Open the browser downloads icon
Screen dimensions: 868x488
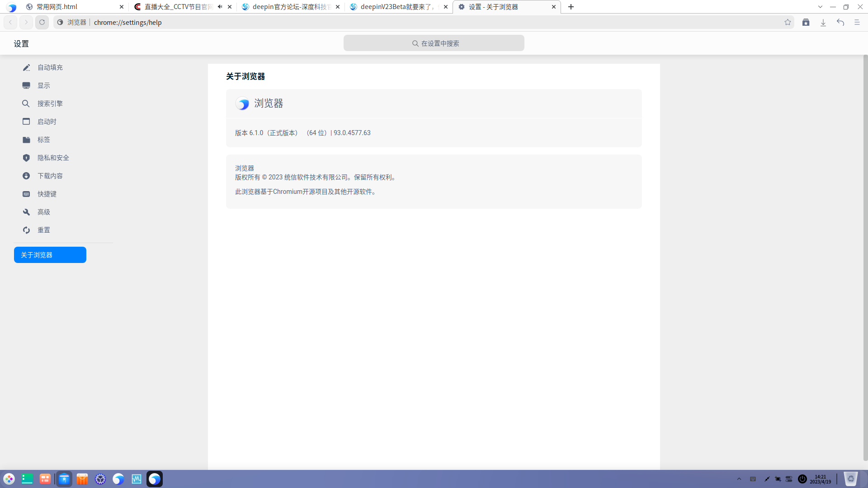point(823,22)
